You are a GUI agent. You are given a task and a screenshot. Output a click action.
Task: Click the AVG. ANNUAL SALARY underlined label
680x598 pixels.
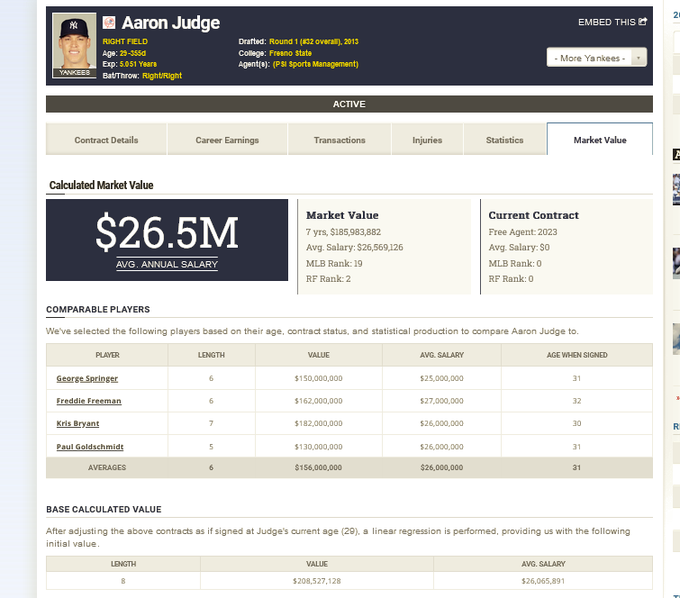tap(167, 264)
